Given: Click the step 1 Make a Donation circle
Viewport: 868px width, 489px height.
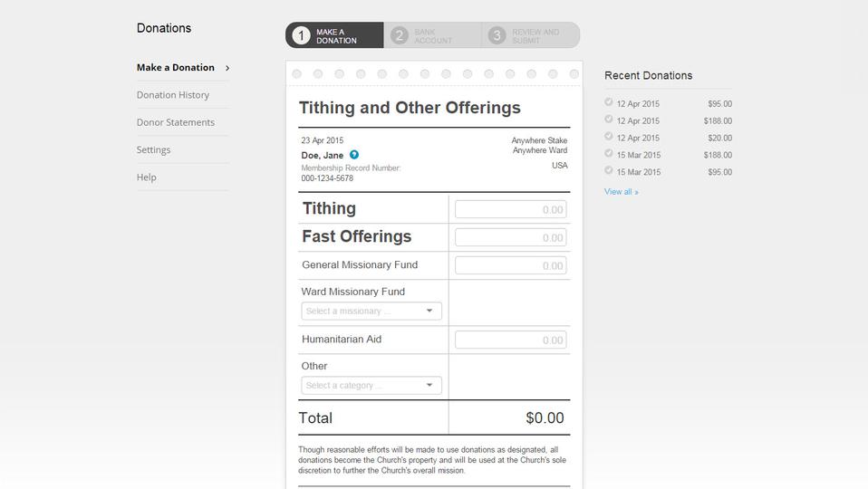Looking at the screenshot, I should click(x=302, y=36).
